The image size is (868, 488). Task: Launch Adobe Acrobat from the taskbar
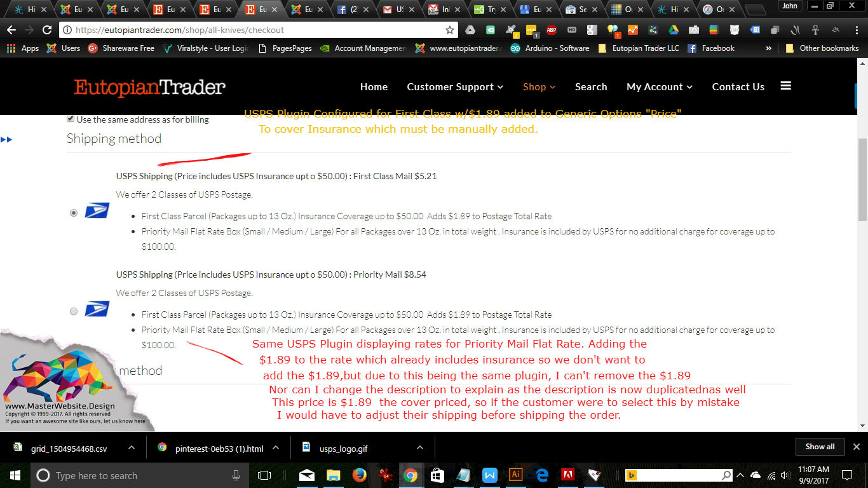(568, 475)
